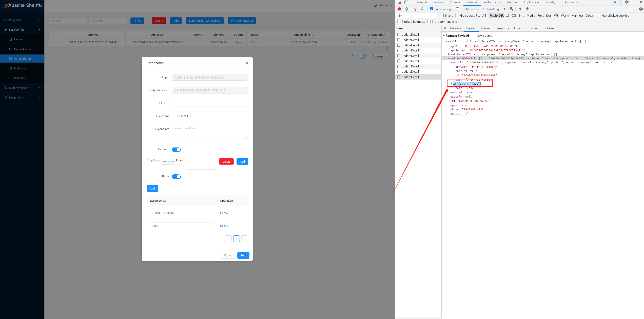Click the DevTools record network log icon
This screenshot has height=319, width=644.
click(399, 9)
